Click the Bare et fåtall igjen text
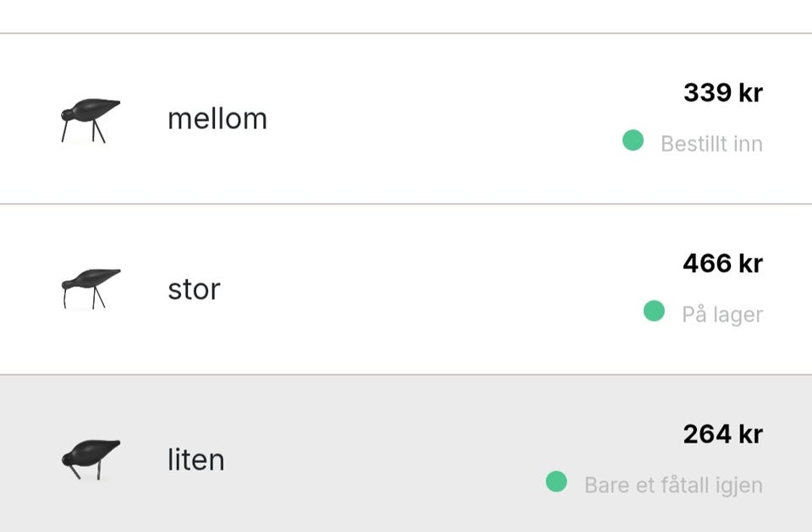Screen dimensions: 812x532 (673, 485)
